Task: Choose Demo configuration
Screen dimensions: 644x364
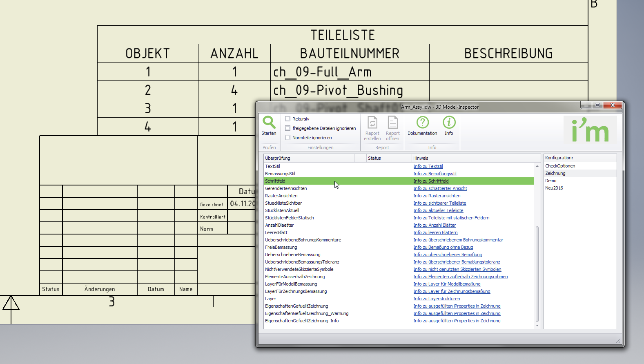Action: [580, 181]
